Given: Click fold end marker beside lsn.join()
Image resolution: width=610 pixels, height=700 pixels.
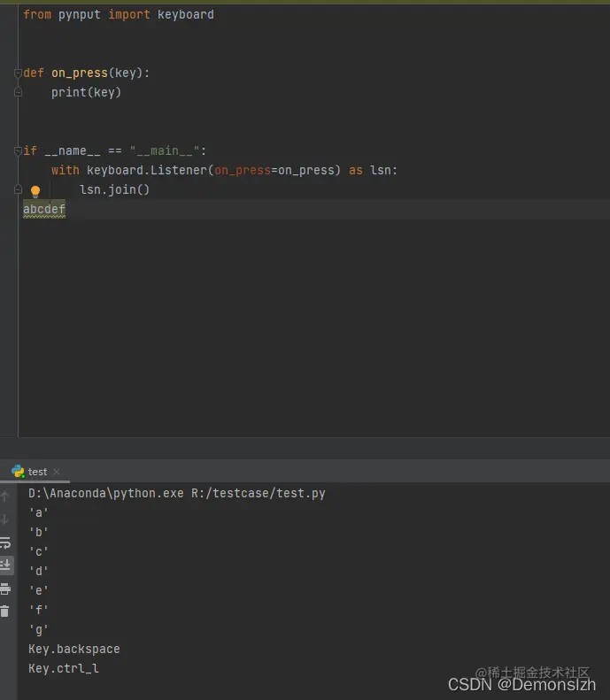Looking at the screenshot, I should (18, 189).
